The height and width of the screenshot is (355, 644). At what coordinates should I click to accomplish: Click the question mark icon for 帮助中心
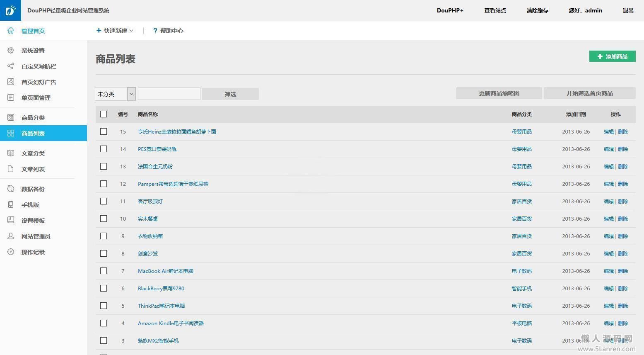click(155, 31)
